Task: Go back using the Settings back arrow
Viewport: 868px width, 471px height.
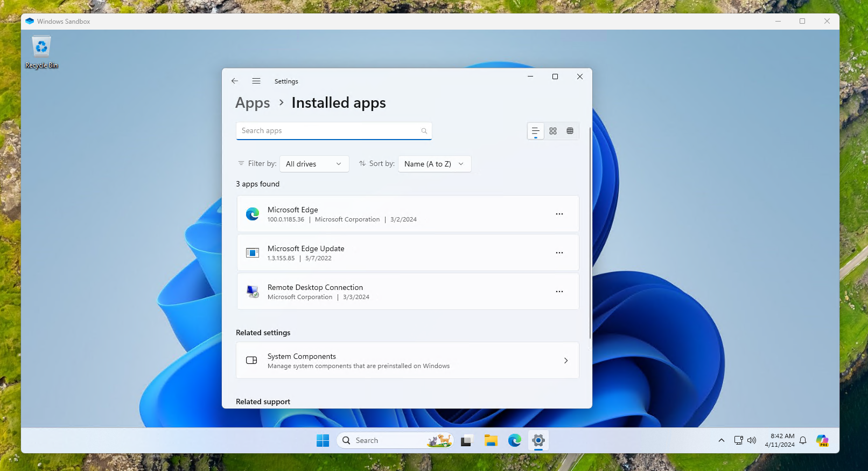Action: pos(235,81)
